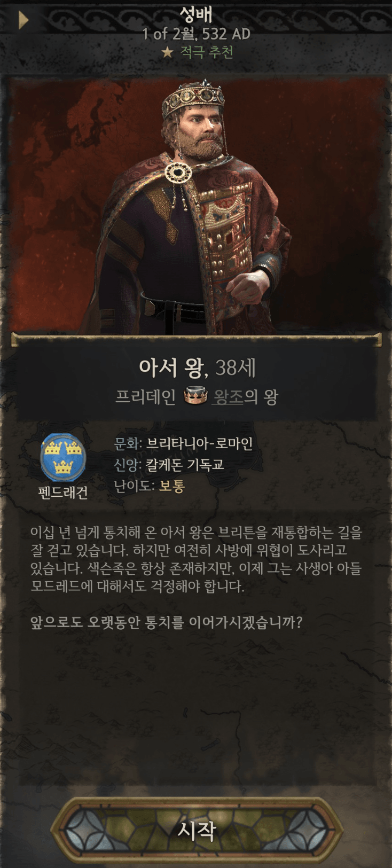Click the 성배 bookmark title
The image size is (392, 868).
point(197,14)
